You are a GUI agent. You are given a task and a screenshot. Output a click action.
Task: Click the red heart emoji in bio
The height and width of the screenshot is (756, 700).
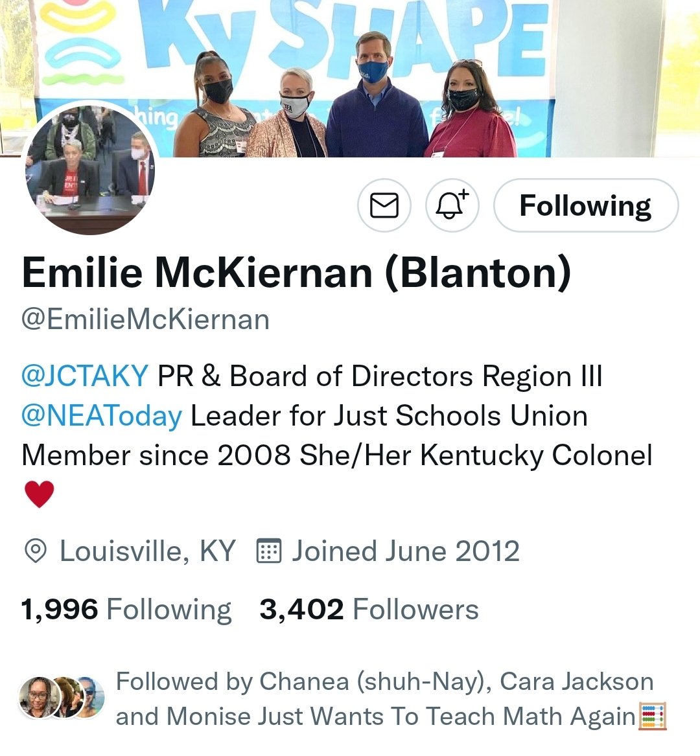point(39,494)
